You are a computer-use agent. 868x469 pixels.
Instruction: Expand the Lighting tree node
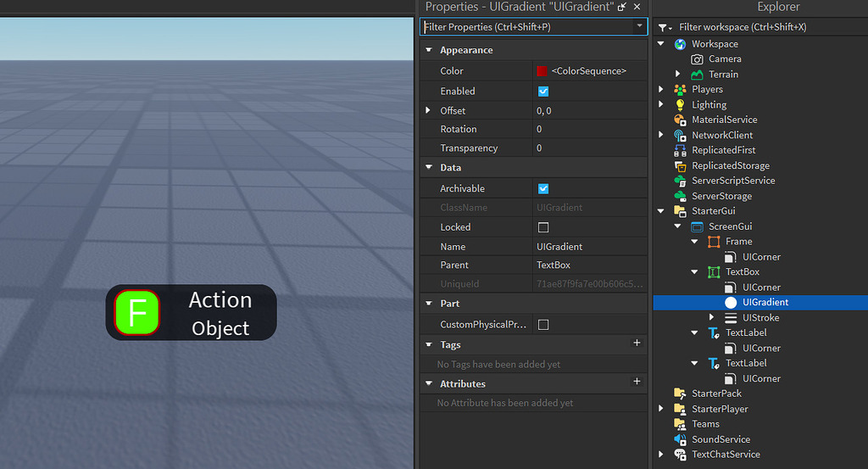(x=661, y=104)
